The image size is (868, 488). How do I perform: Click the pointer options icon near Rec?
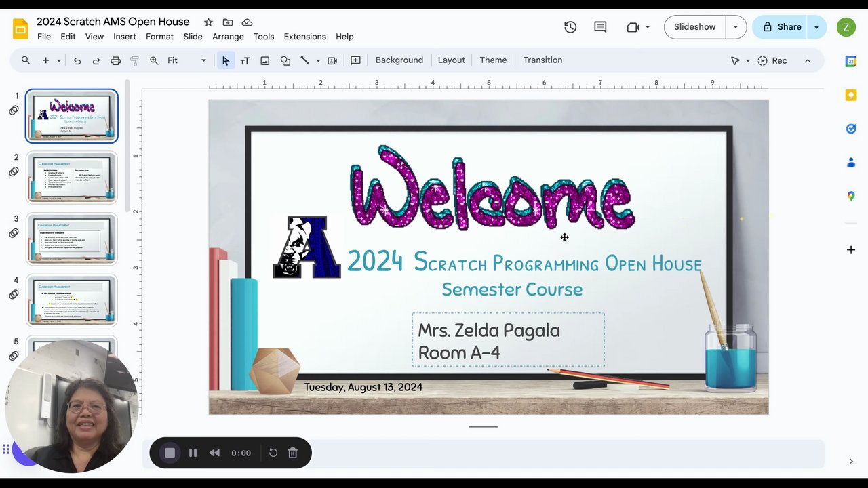point(735,60)
